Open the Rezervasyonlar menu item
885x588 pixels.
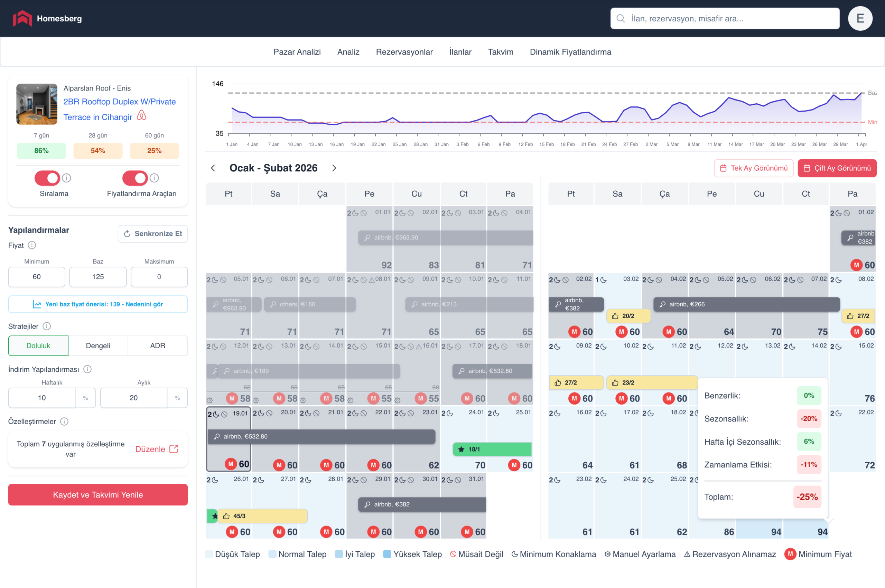(x=404, y=52)
